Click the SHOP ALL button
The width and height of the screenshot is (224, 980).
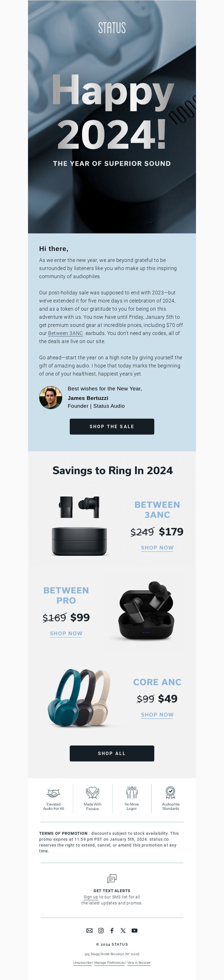(112, 753)
